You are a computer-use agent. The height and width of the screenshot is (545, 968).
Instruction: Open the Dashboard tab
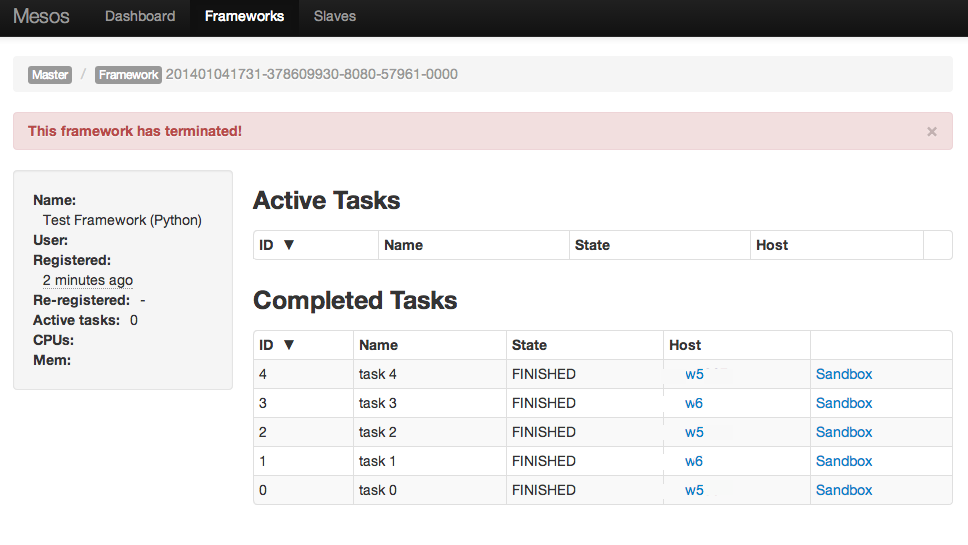(x=140, y=16)
